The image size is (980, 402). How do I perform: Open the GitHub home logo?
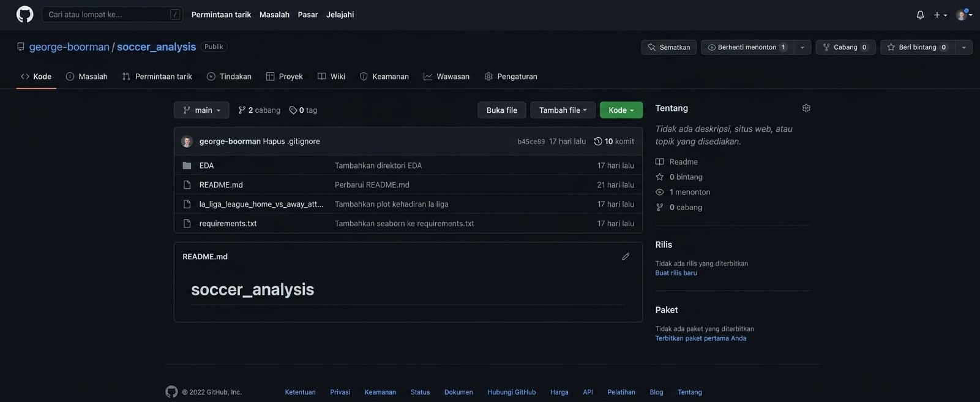point(24,14)
